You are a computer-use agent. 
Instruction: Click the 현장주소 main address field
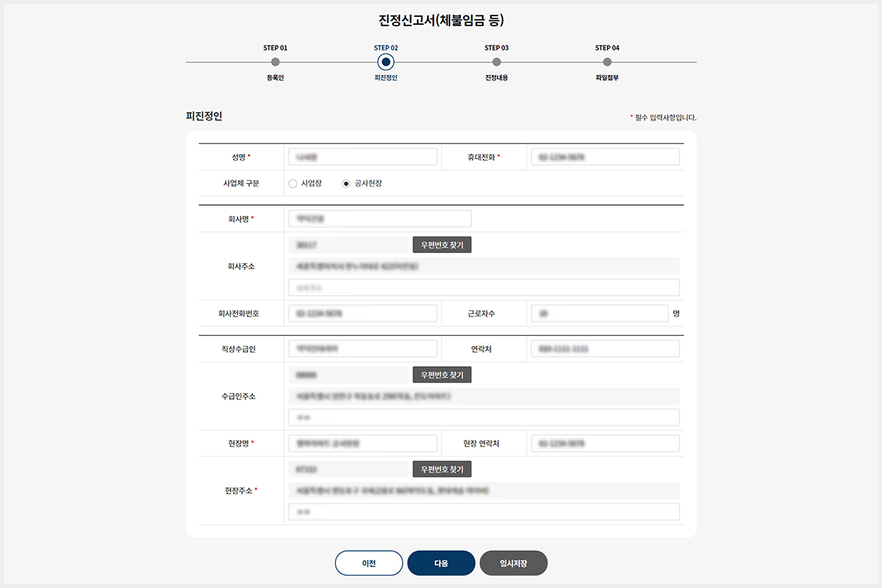tap(484, 491)
